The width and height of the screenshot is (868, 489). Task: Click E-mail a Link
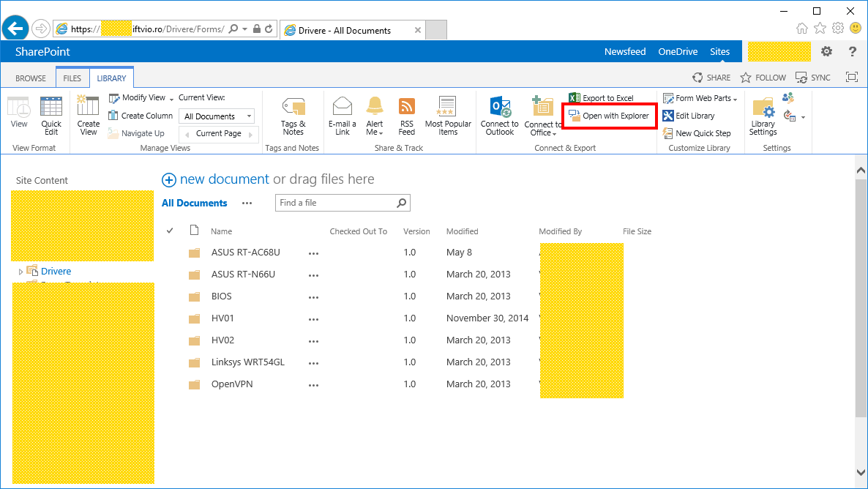pyautogui.click(x=342, y=115)
